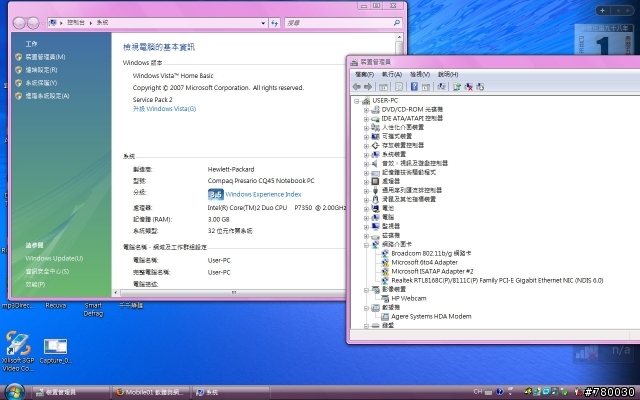This screenshot has height=400, width=640.
Task: Click the Windows Experience Index 3.5 score badge
Action: (216, 194)
